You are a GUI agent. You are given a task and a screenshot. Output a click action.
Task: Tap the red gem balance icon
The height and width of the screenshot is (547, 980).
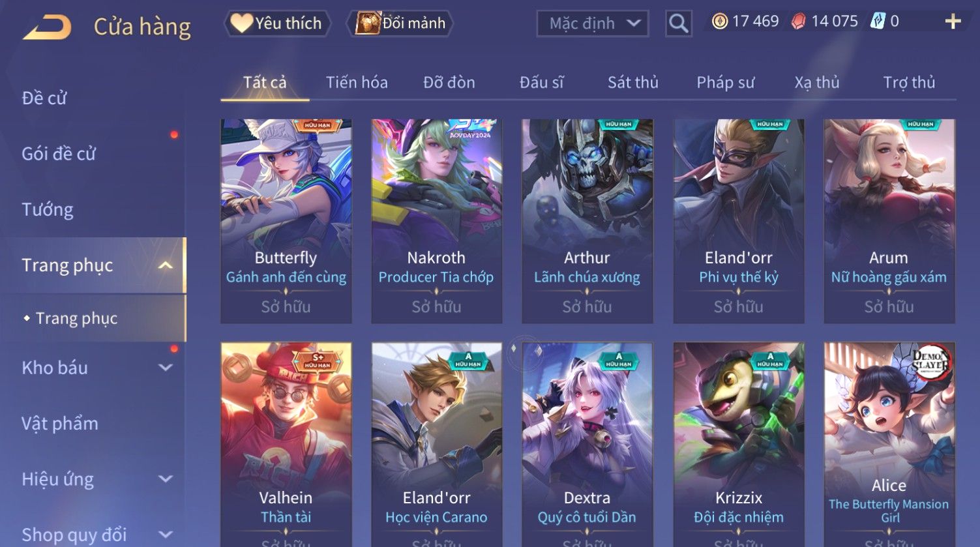pyautogui.click(x=798, y=22)
